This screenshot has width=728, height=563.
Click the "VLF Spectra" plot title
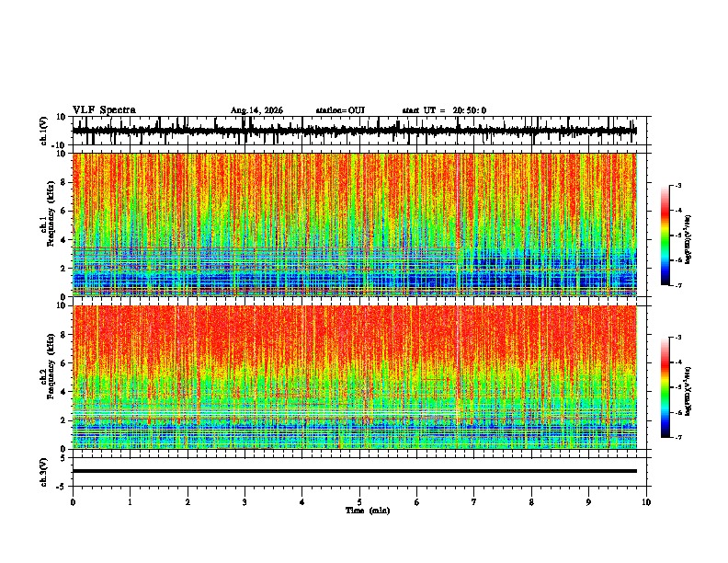coord(104,110)
